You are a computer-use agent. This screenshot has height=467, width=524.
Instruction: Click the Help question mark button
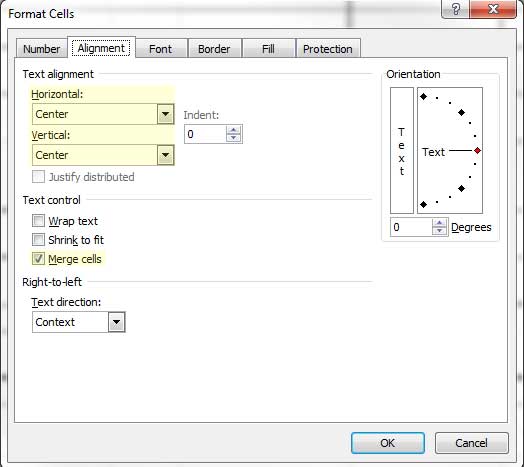click(x=455, y=9)
